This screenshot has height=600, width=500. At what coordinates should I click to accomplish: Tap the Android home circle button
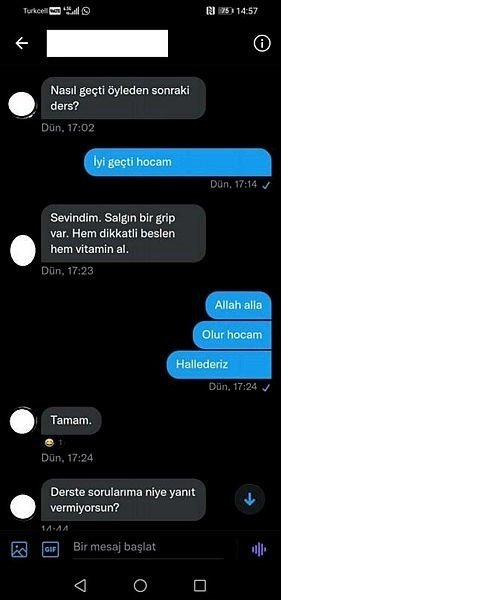pyautogui.click(x=140, y=585)
